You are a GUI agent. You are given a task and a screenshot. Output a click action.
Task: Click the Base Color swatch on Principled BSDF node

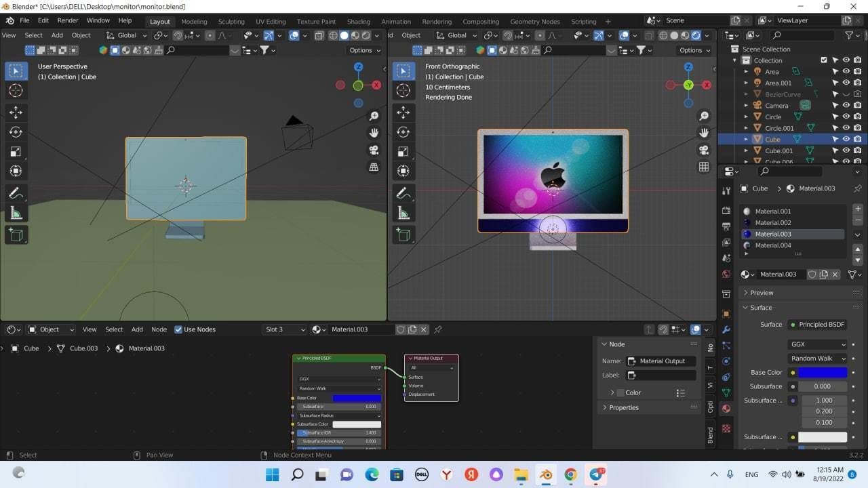357,398
